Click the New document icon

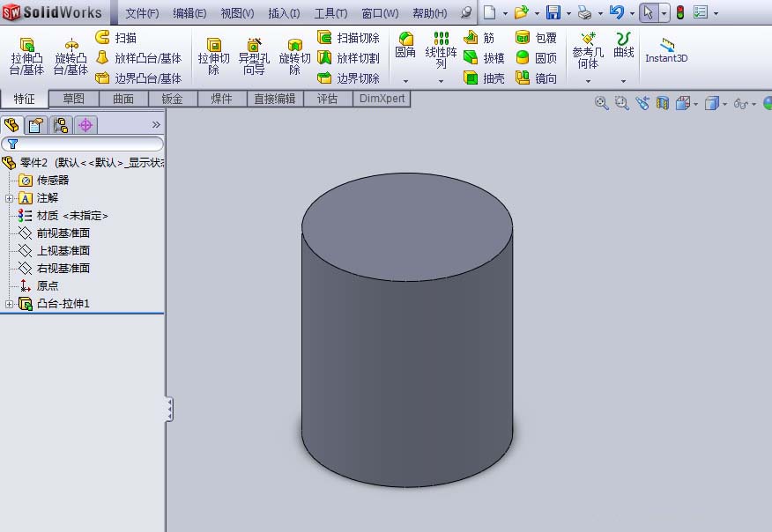click(489, 12)
